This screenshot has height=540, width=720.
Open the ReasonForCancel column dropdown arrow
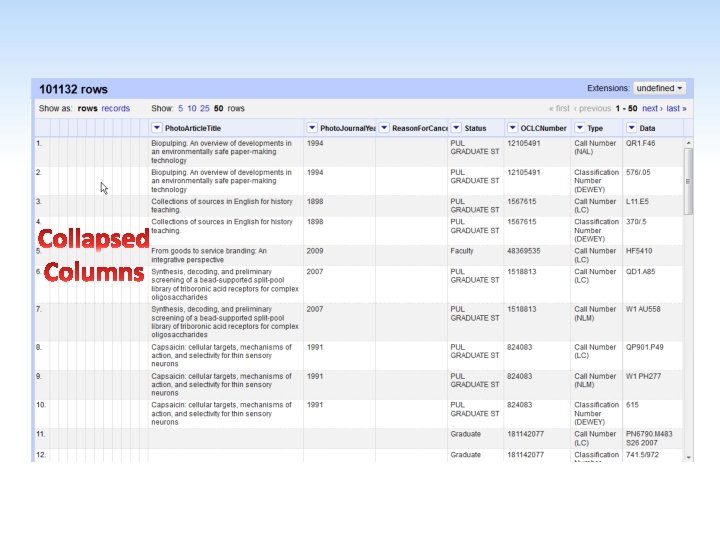pyautogui.click(x=384, y=128)
